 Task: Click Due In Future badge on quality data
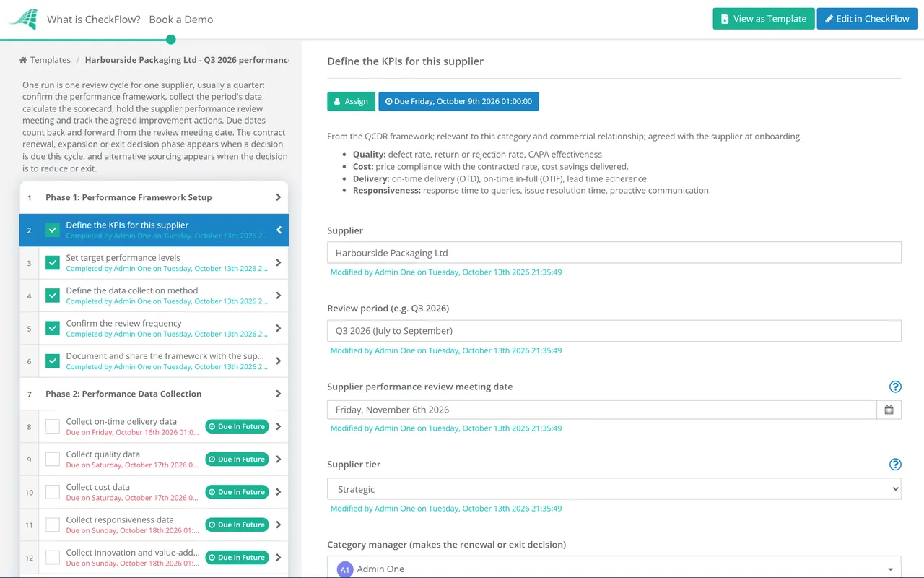coord(237,460)
